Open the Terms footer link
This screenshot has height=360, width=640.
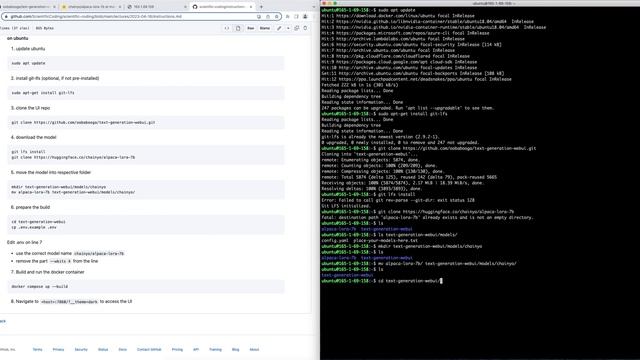pyautogui.click(x=38, y=349)
